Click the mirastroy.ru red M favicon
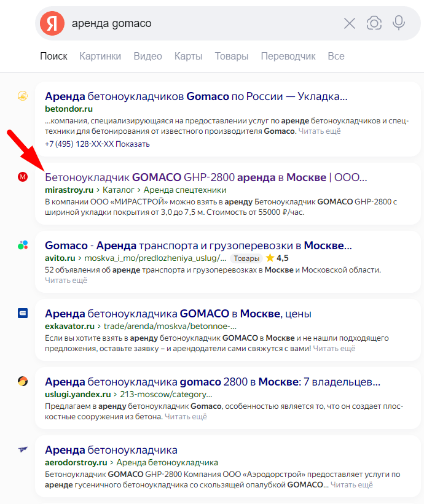This screenshot has height=504, width=424. pyautogui.click(x=23, y=177)
